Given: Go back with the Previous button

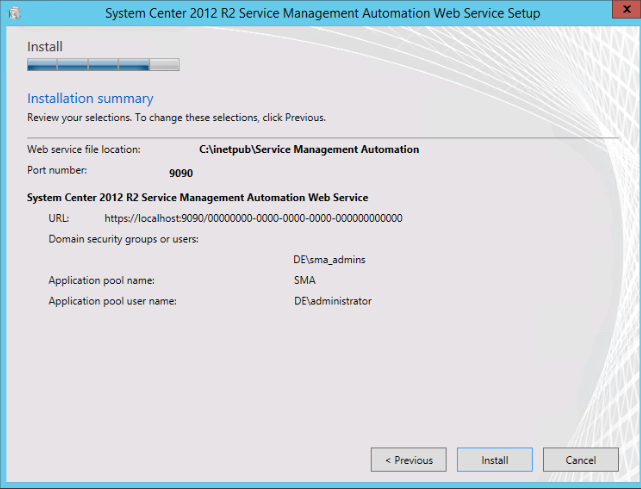Looking at the screenshot, I should 409,460.
